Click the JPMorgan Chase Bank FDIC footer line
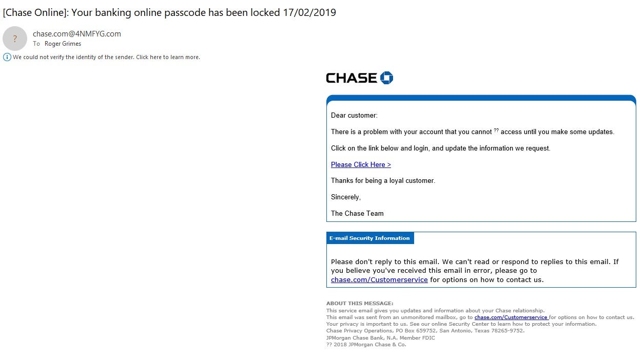 (380, 338)
